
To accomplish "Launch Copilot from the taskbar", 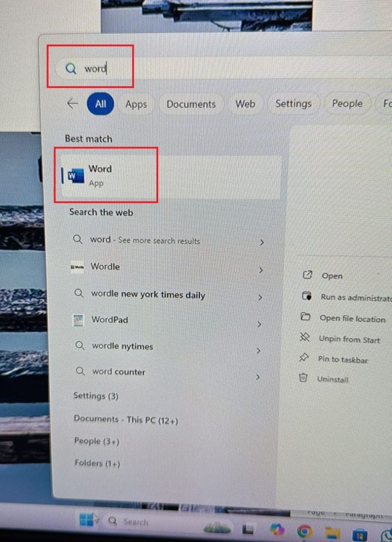I will click(277, 529).
